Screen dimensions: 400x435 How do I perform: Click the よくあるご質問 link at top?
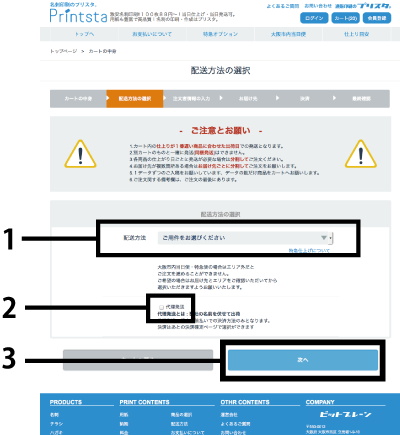[x=283, y=6]
